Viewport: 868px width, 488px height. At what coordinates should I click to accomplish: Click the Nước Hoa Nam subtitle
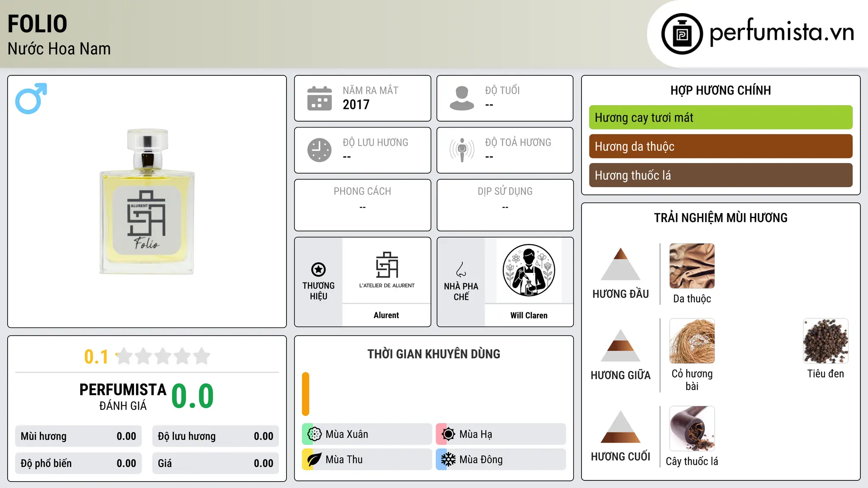coord(59,49)
